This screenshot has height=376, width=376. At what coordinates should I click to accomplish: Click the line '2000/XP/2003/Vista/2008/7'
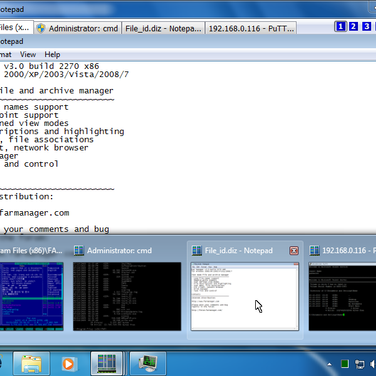pyautogui.click(x=66, y=74)
